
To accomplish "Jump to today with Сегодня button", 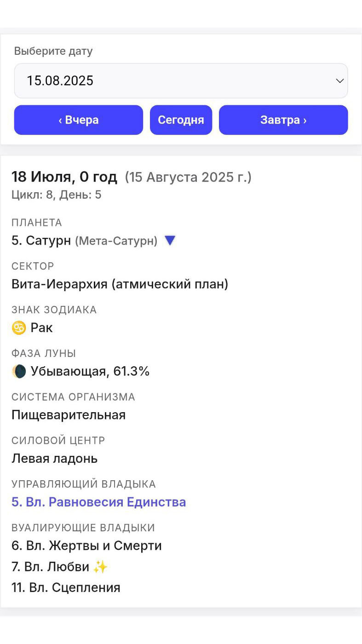I will tap(181, 120).
